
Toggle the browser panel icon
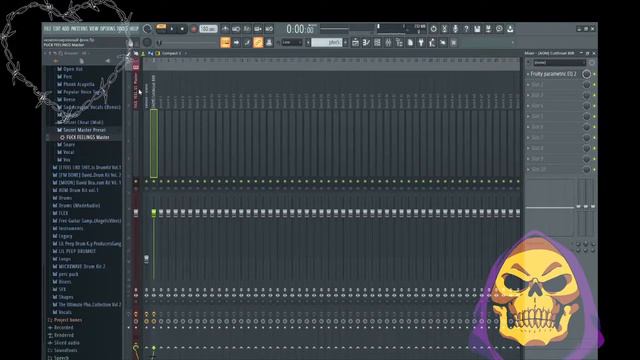pyautogui.click(x=399, y=42)
